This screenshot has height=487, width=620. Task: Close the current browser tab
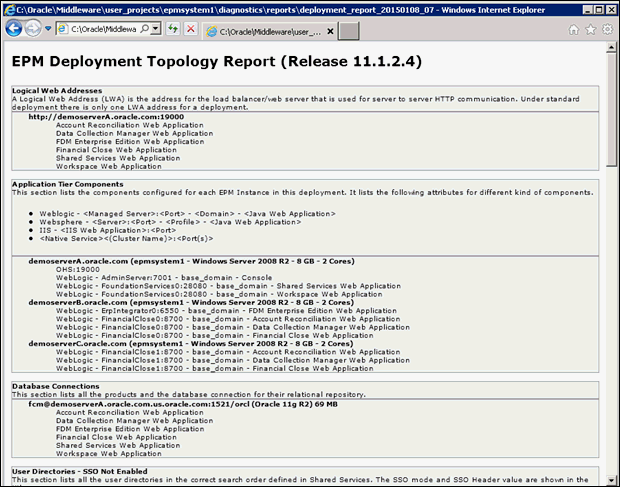coord(331,32)
